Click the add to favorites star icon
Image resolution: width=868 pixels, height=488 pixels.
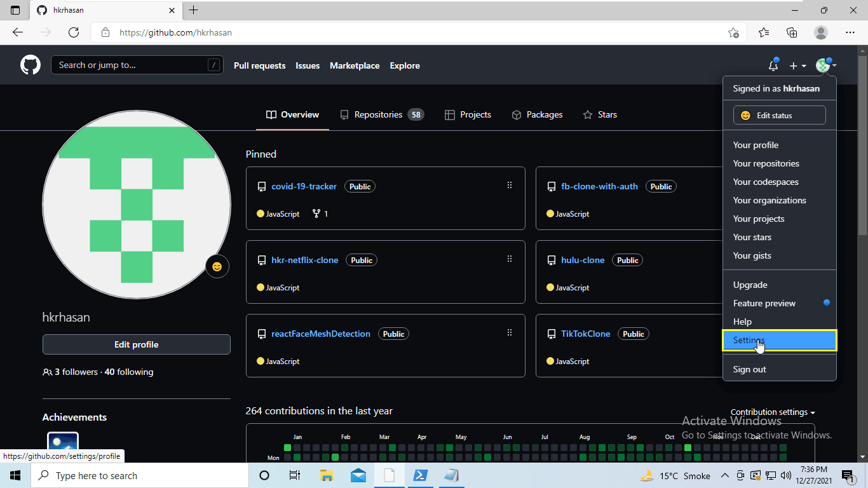tap(733, 32)
